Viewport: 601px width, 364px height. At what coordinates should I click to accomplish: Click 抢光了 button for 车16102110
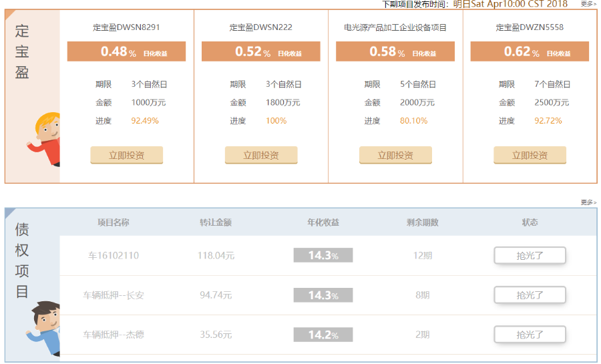pos(530,255)
